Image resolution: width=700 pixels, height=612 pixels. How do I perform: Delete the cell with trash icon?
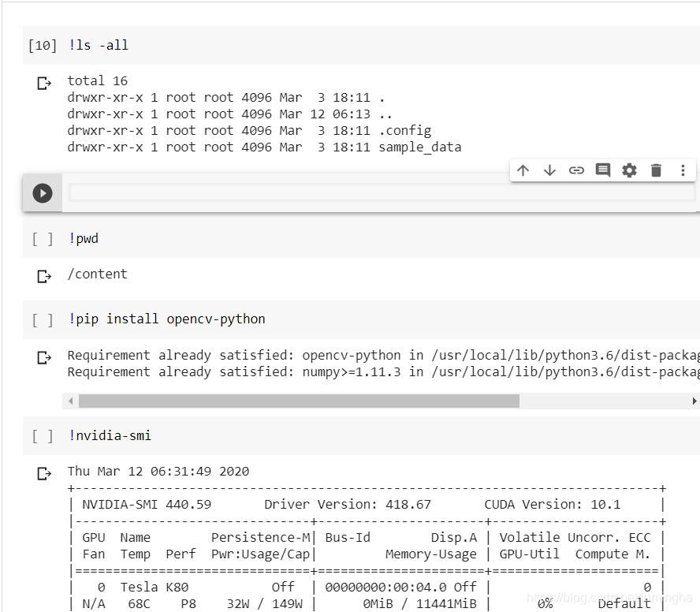(656, 170)
